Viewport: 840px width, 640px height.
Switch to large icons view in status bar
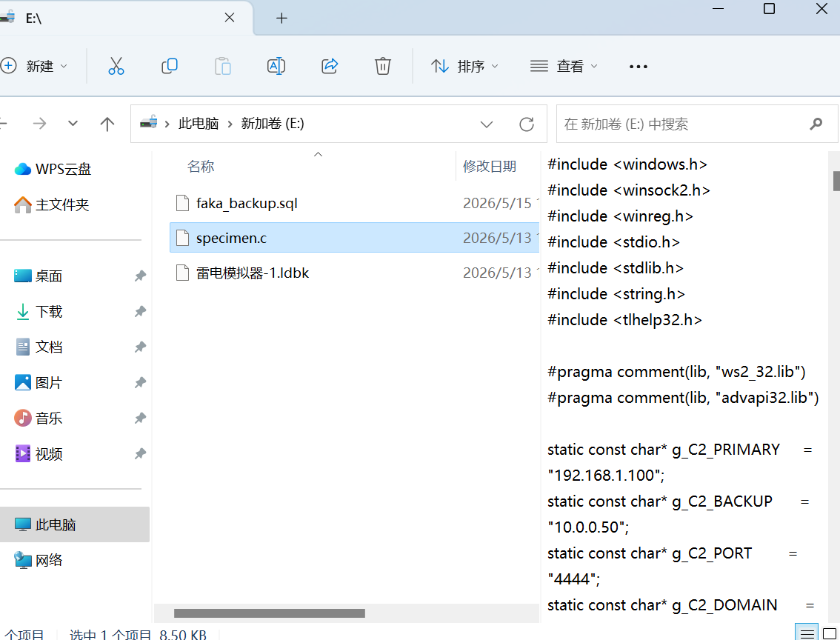point(830,633)
